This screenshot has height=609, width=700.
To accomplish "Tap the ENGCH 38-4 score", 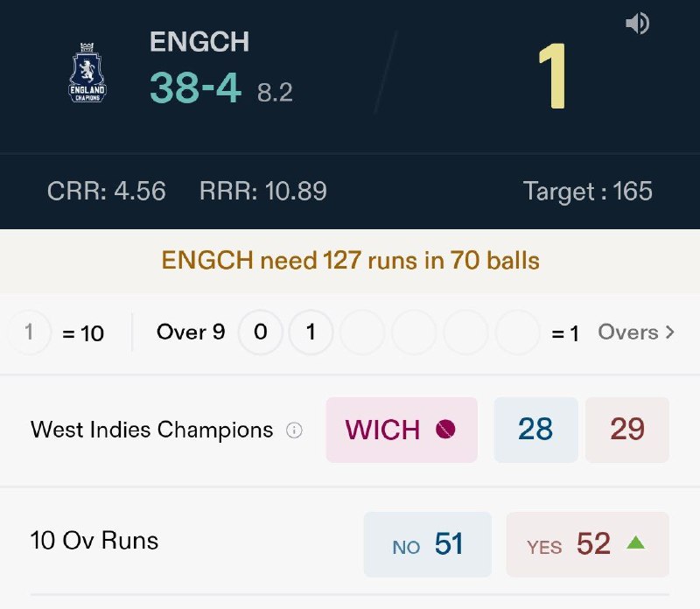I will point(195,87).
